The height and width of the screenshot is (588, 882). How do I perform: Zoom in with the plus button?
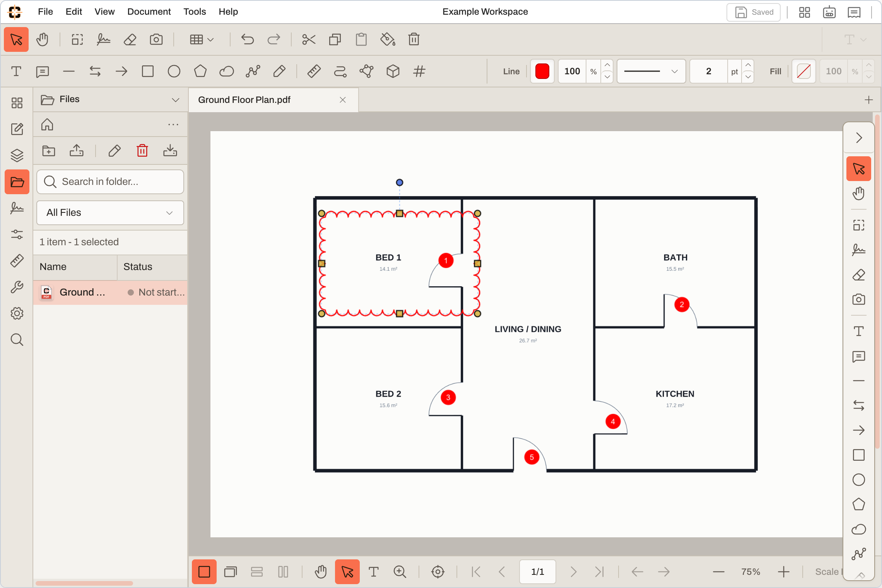784,572
